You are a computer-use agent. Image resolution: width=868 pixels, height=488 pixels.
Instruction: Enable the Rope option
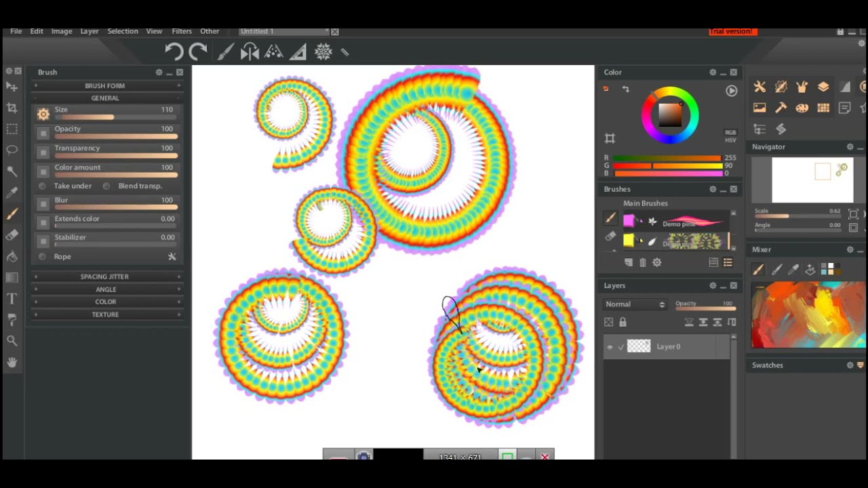[x=42, y=257]
